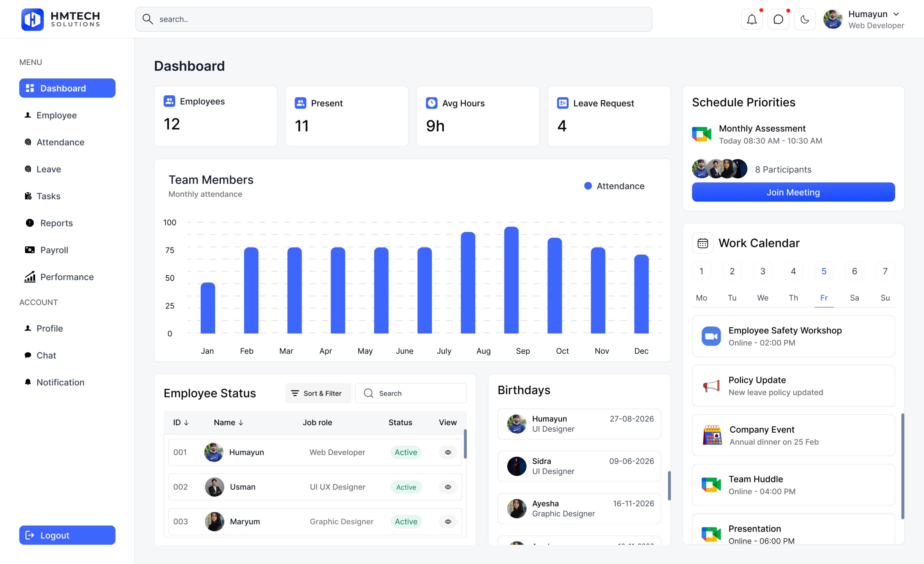Open the notifications bell icon

(x=751, y=19)
